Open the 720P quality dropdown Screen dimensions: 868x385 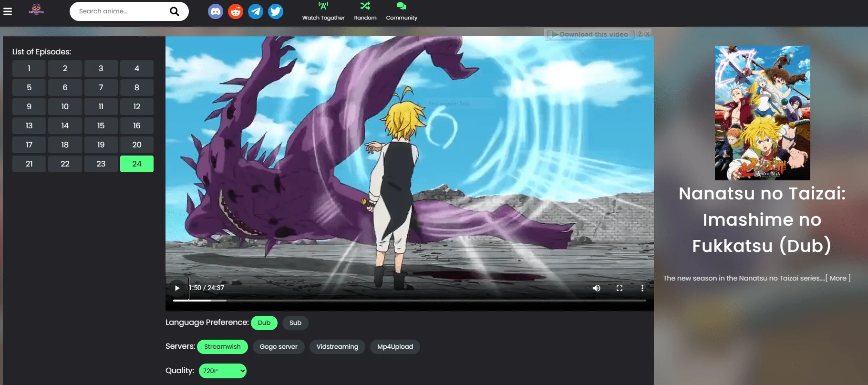pyautogui.click(x=223, y=371)
